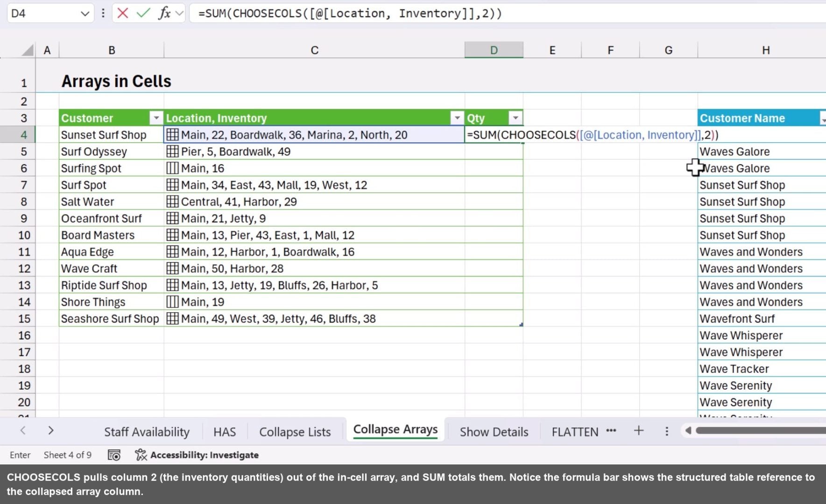This screenshot has width=826, height=504.
Task: Select cell containing Board Masters
Action: pos(111,235)
